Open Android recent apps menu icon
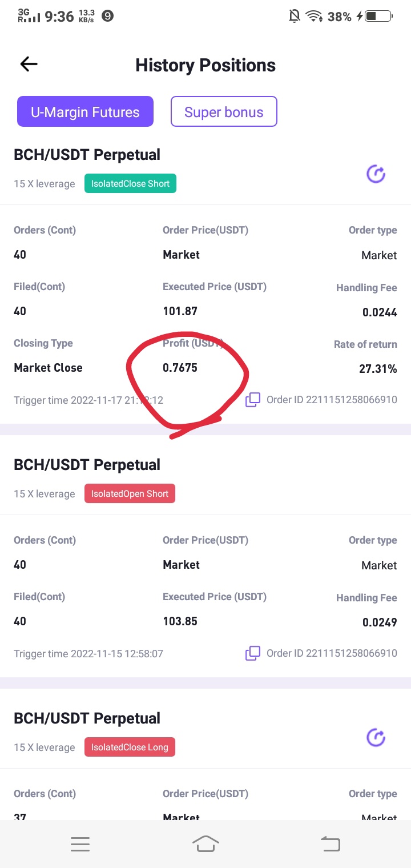 pos(80,844)
